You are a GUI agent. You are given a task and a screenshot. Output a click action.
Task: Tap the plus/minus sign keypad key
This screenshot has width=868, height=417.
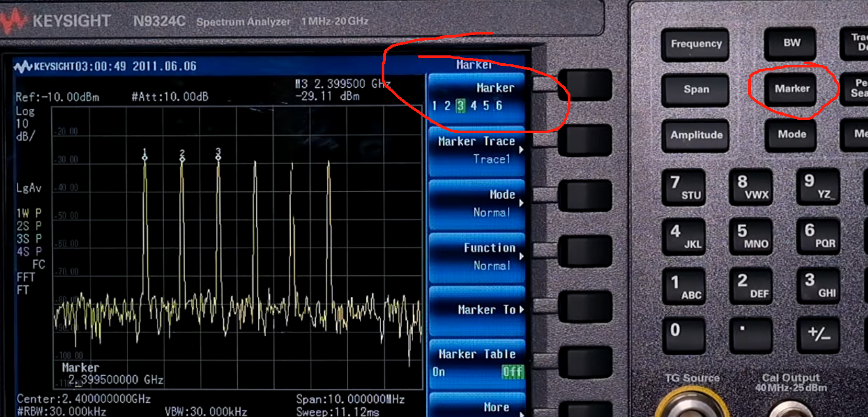coord(819,334)
